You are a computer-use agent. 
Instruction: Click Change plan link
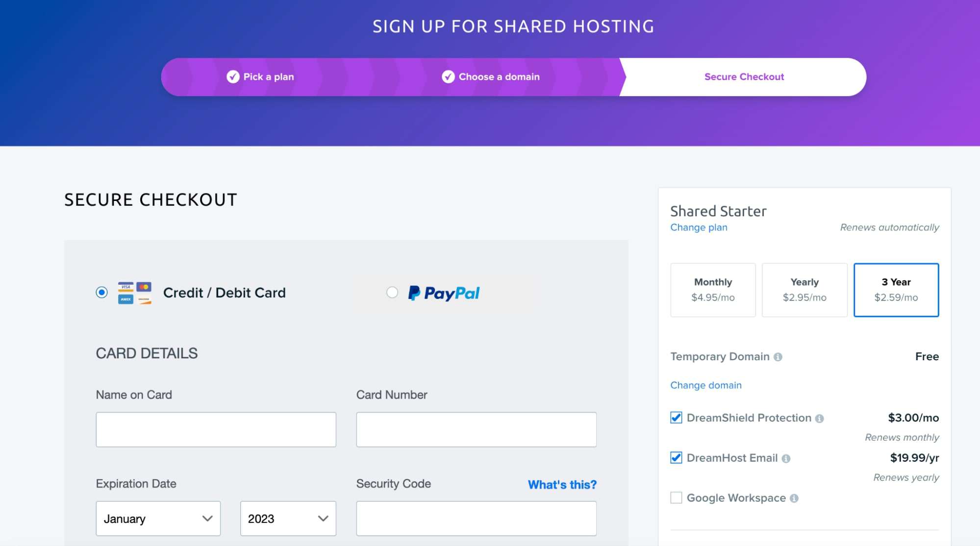pos(699,226)
